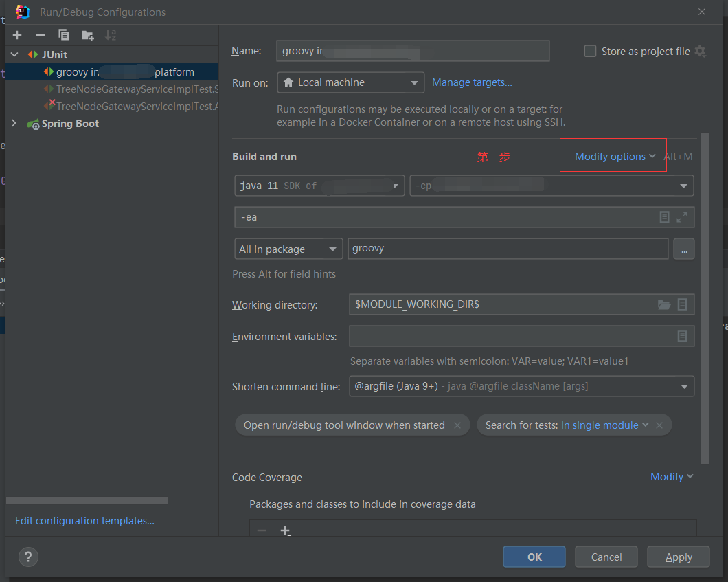Open the working directory folder browser
Image resolution: width=728 pixels, height=582 pixels.
point(663,304)
